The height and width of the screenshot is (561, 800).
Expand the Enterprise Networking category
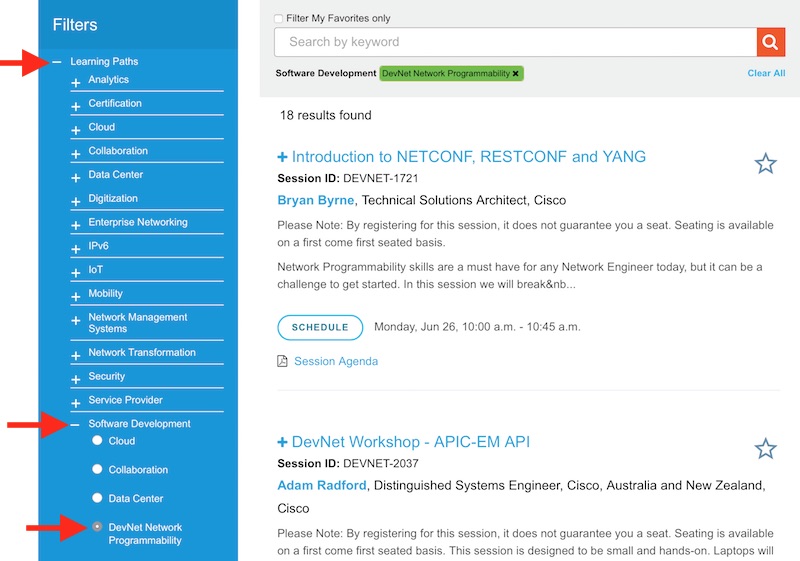[76, 224]
